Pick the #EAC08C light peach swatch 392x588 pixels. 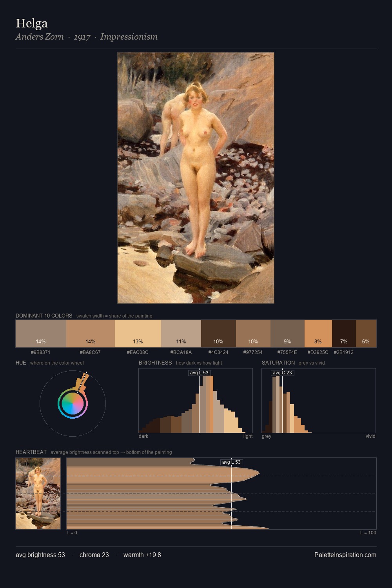point(138,334)
